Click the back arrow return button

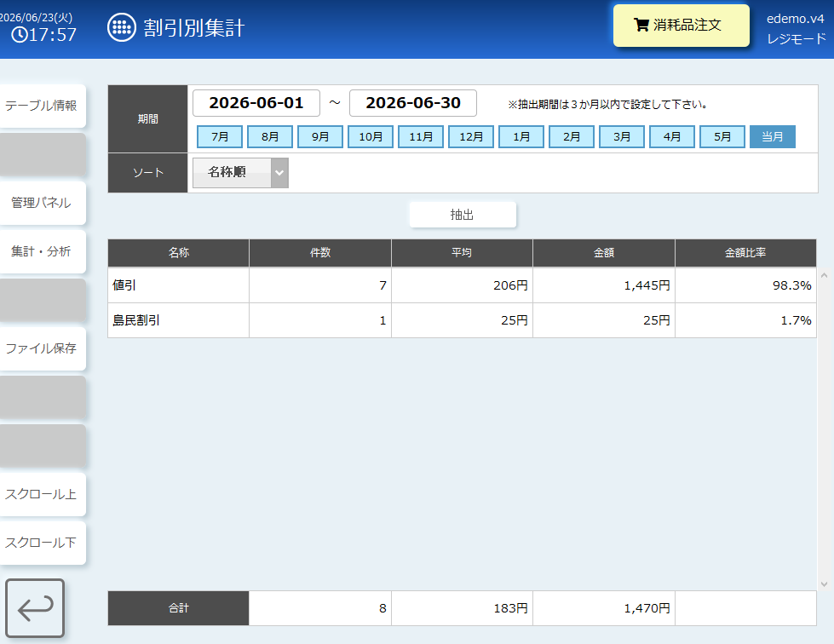(x=35, y=608)
